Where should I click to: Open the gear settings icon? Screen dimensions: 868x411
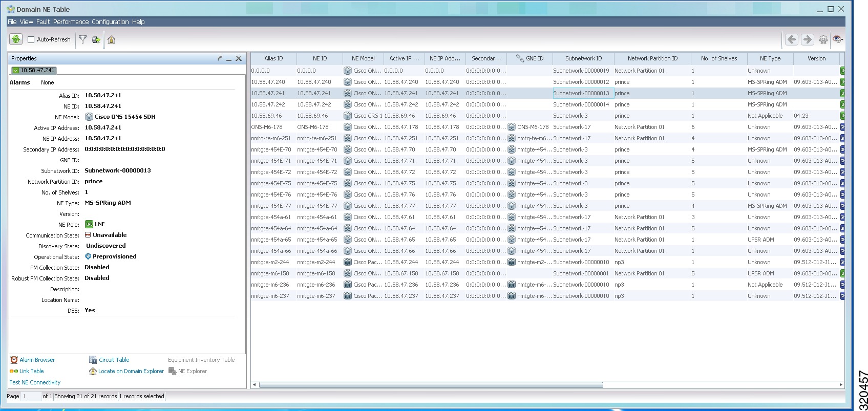(x=823, y=39)
